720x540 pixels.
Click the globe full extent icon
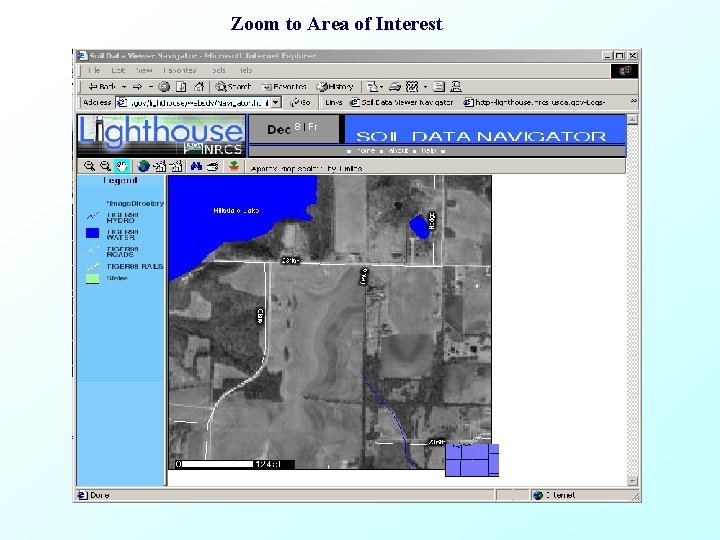(143, 166)
